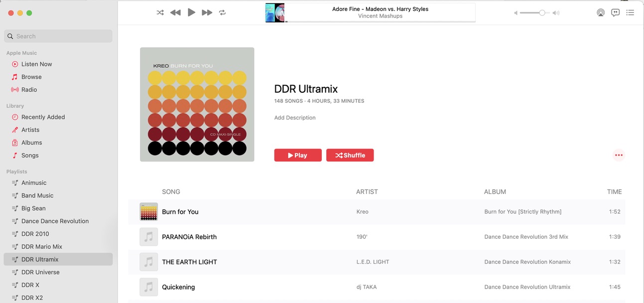
Task: Sort by ALBUM column header
Action: [x=495, y=191]
